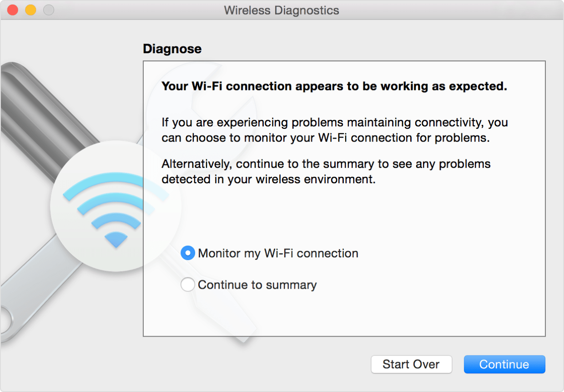Click the paragraph about monitoring connectivity problems

coord(334,130)
